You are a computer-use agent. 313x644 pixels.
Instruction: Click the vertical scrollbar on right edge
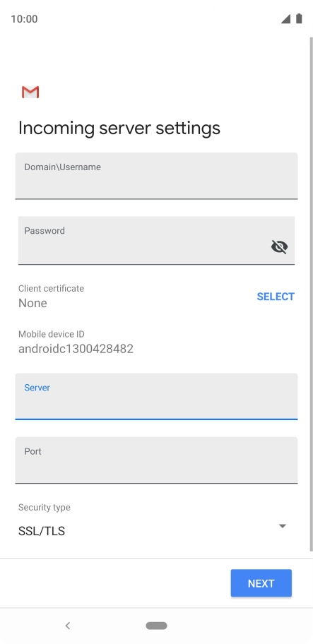tap(311, 294)
